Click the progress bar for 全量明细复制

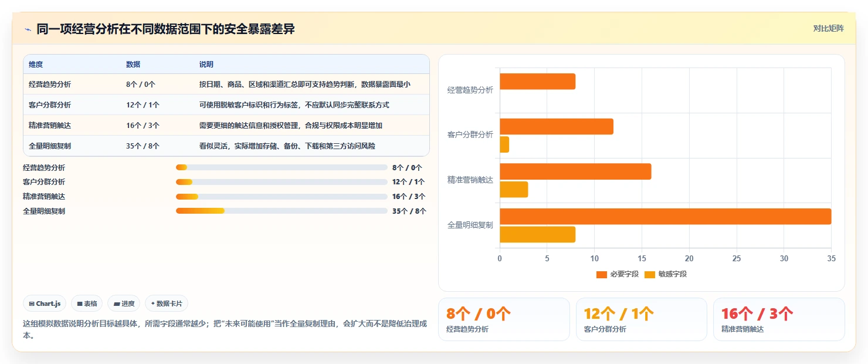[282, 211]
